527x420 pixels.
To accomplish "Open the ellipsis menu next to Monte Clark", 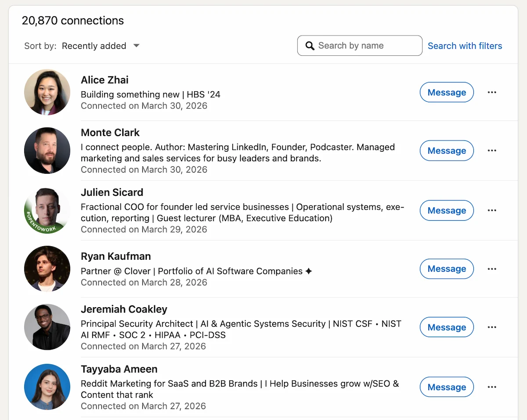I will pyautogui.click(x=492, y=151).
